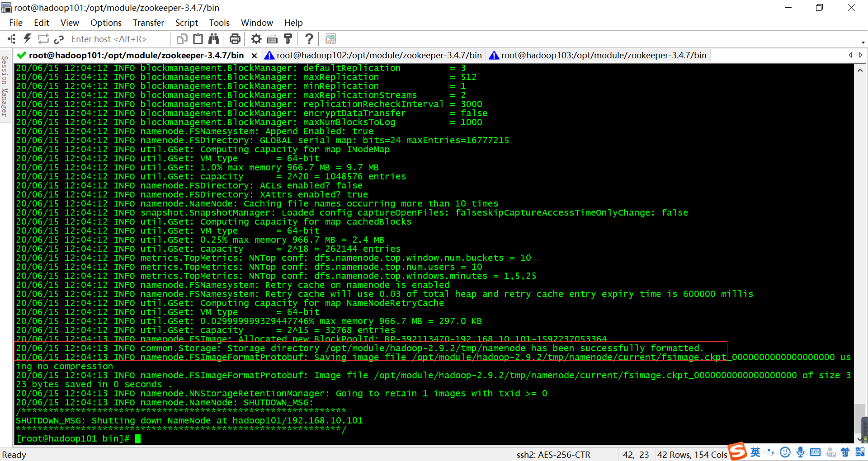Open the File menu

16,23
